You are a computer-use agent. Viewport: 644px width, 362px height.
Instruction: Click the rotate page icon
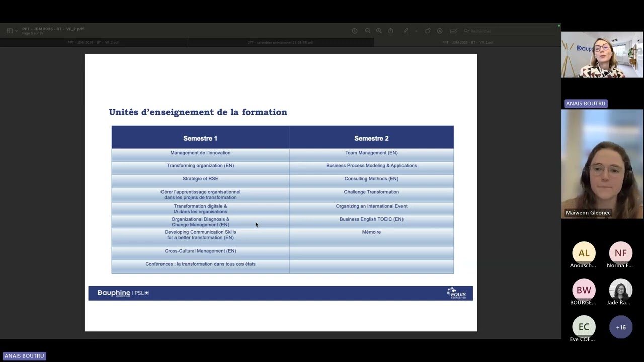pos(428,31)
